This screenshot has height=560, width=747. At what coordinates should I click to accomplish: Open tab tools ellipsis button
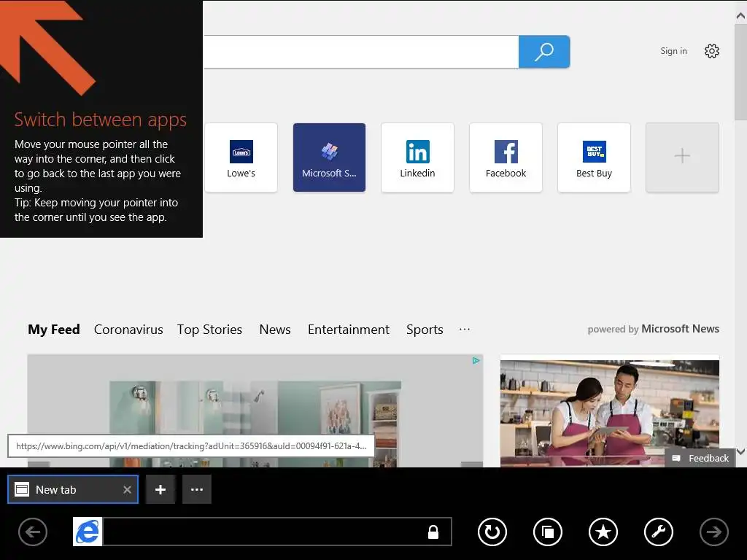pyautogui.click(x=197, y=489)
